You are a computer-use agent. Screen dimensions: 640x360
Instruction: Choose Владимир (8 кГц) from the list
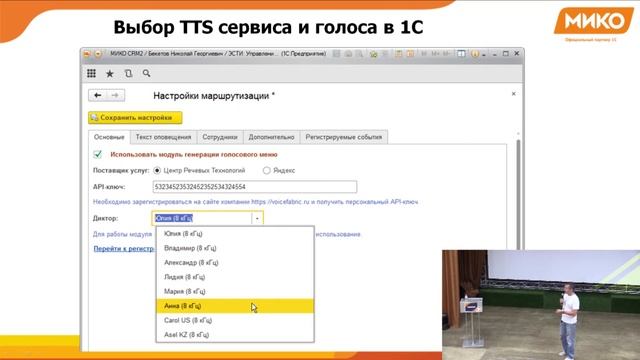click(x=235, y=248)
